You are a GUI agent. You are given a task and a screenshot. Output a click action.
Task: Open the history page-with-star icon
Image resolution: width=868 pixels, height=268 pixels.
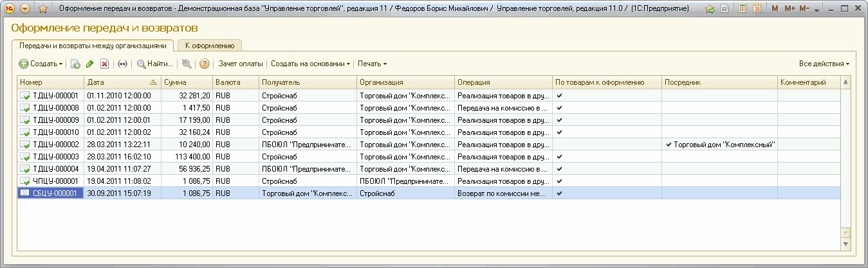coord(725,9)
